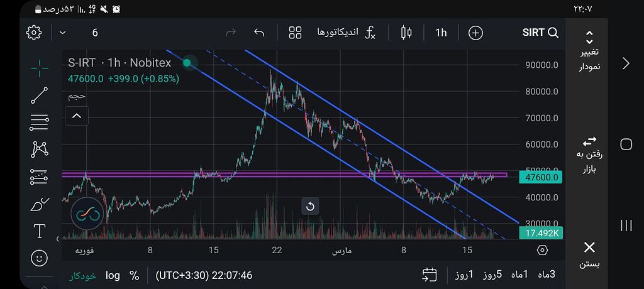Open chart settings gear icon
Screen dimensions: 644x289
tap(34, 33)
